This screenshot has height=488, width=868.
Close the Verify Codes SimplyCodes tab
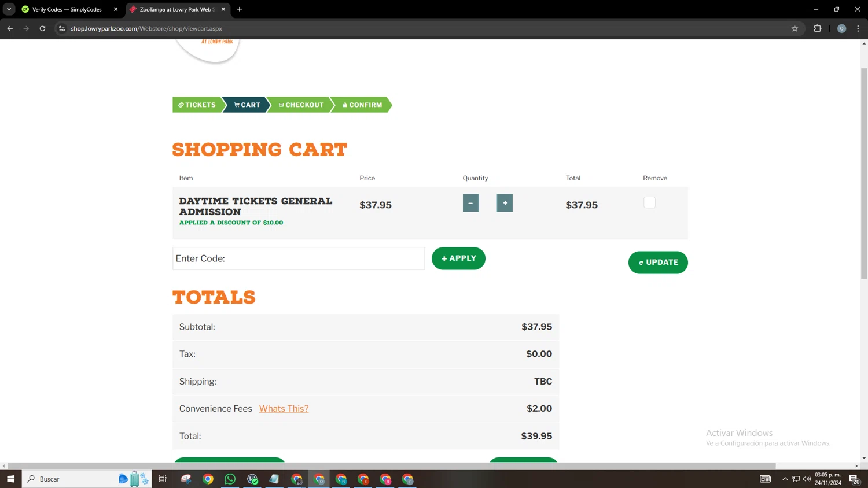point(116,9)
